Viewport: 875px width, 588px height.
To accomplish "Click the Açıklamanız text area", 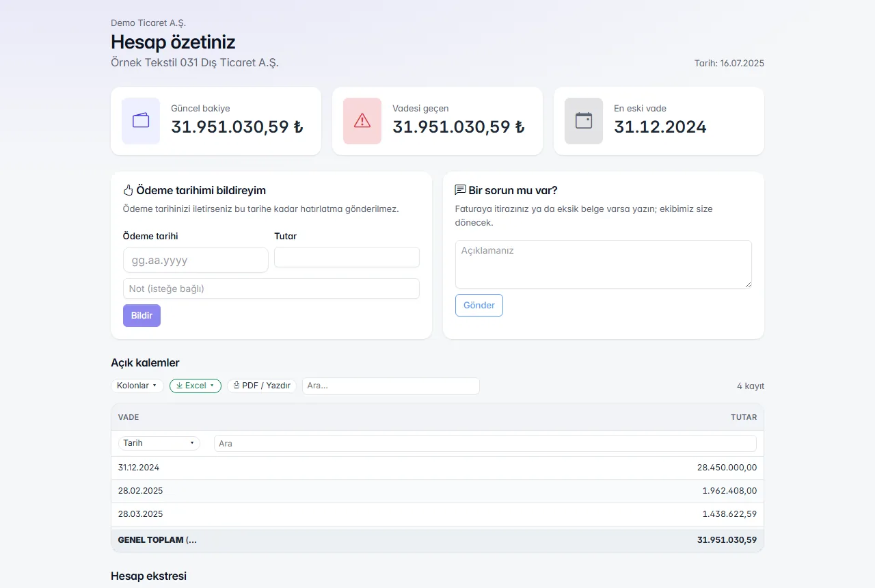I will (x=604, y=264).
